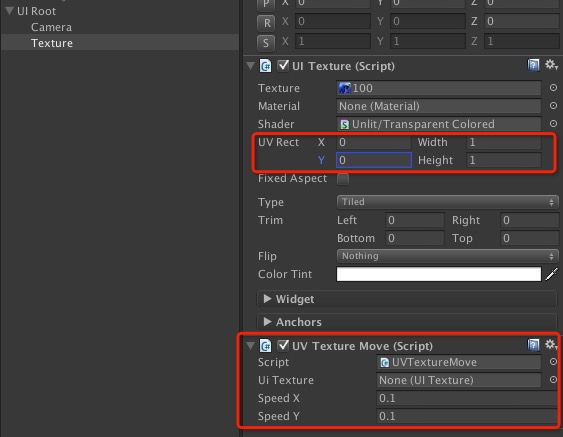563x437 pixels.
Task: Disable the UV Texture Move component checkbox
Action: pyautogui.click(x=283, y=345)
